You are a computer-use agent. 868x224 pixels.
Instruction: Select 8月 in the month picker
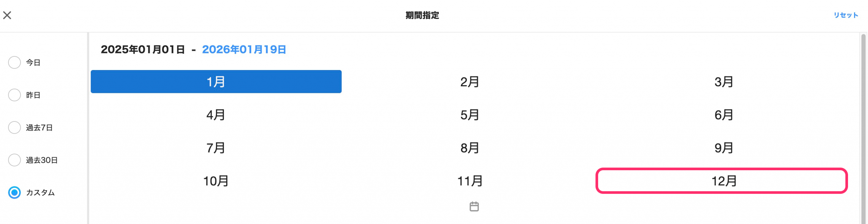click(470, 148)
